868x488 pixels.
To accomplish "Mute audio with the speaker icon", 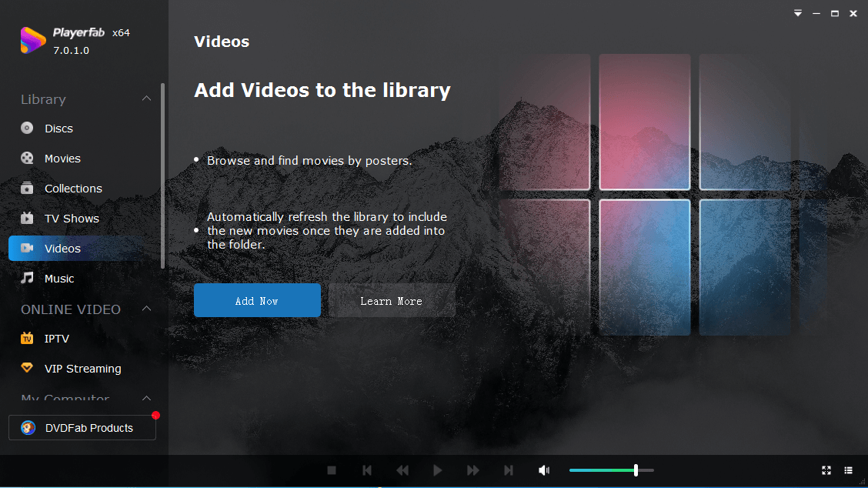I will [x=544, y=470].
